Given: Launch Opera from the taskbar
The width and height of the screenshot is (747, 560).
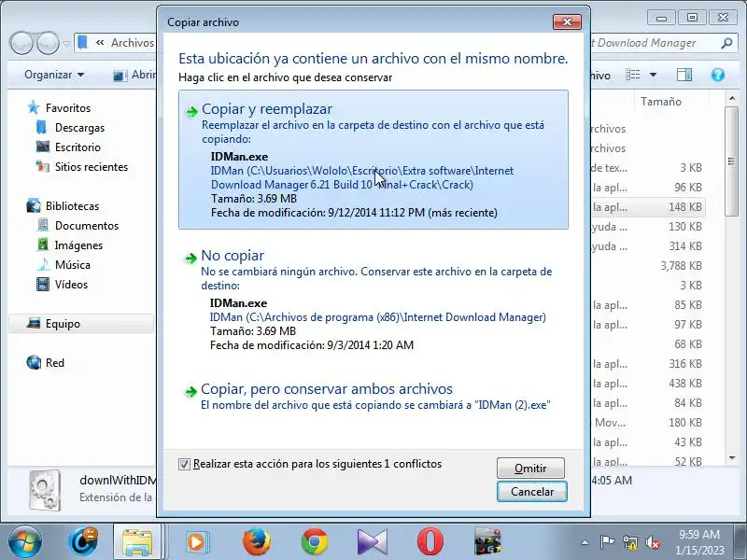Looking at the screenshot, I should tap(430, 542).
